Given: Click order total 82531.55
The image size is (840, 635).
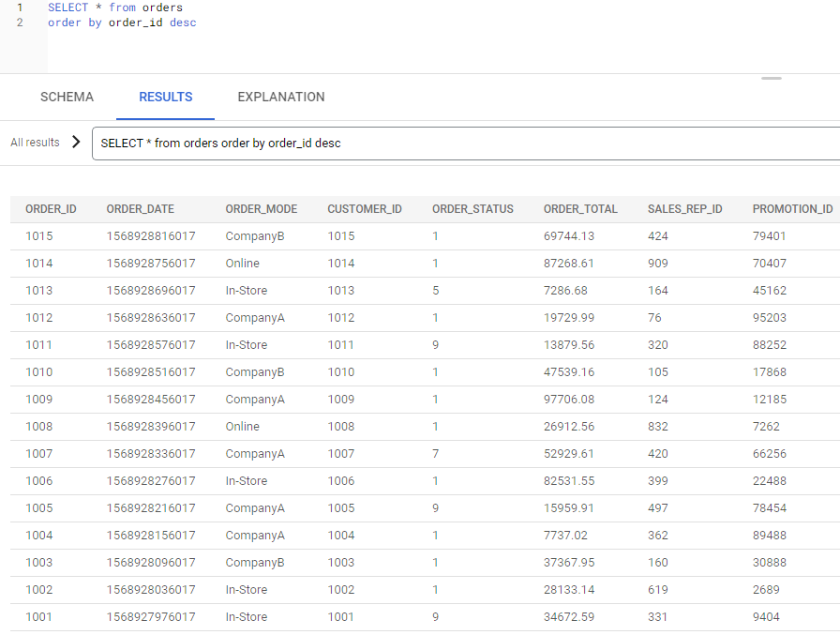Looking at the screenshot, I should coord(569,481).
